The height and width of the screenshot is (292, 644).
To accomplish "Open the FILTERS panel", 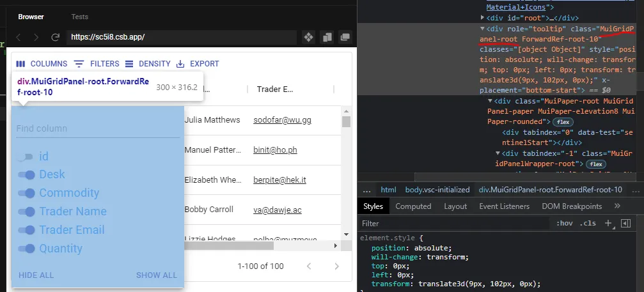I will point(97,64).
